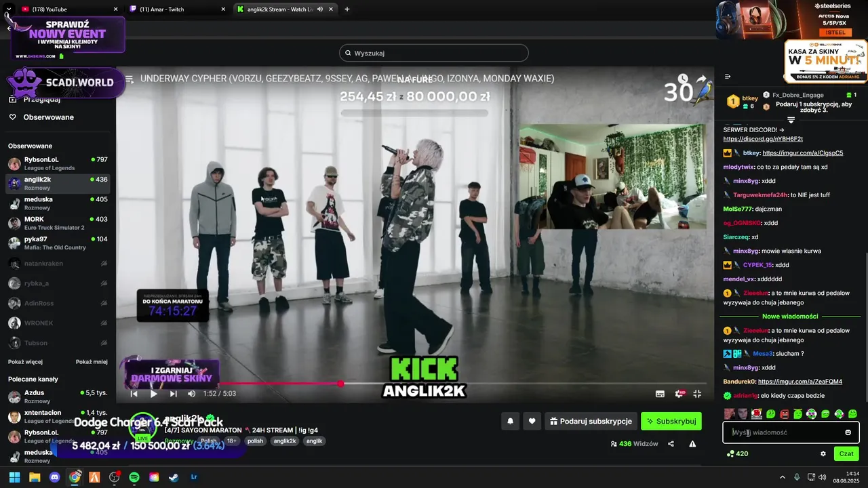The width and height of the screenshot is (868, 488).
Task: Open Azdus recommended channel
Action: [58, 396]
